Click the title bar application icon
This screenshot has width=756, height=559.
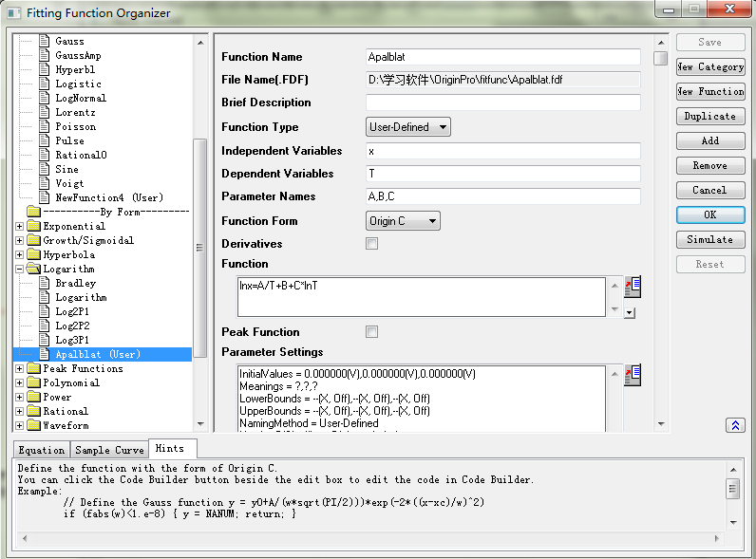point(14,13)
